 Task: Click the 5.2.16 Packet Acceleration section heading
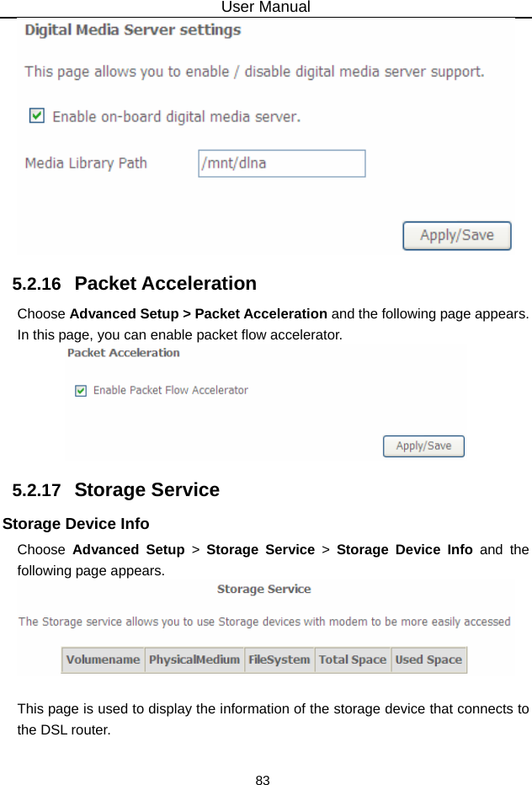tap(135, 283)
